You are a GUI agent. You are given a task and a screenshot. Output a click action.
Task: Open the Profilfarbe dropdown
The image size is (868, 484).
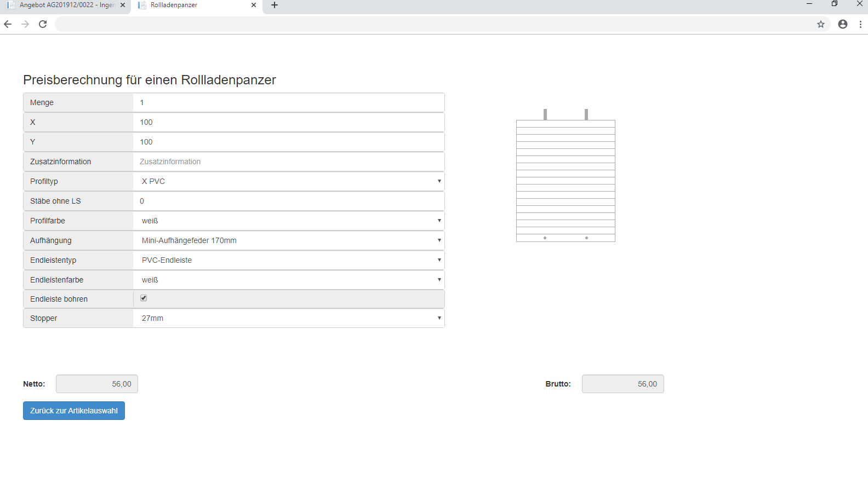(289, 221)
